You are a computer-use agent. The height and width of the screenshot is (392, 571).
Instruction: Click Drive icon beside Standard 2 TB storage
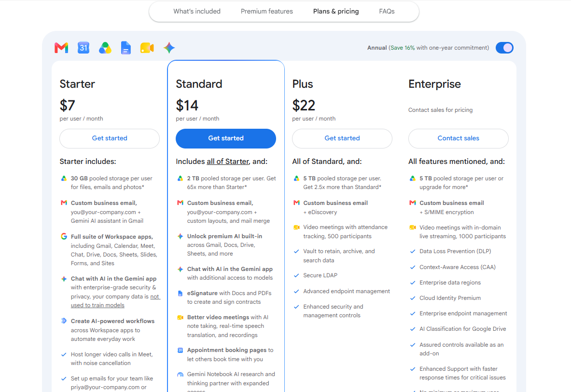tap(180, 178)
